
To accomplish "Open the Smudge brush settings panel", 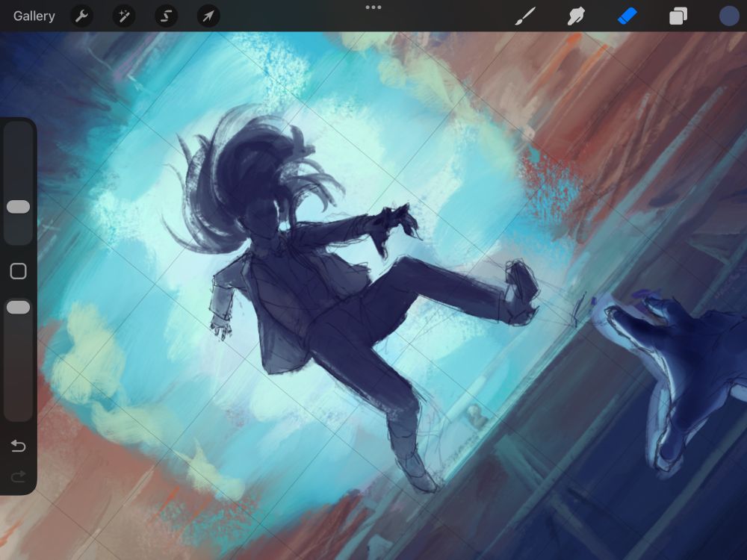I will click(576, 16).
